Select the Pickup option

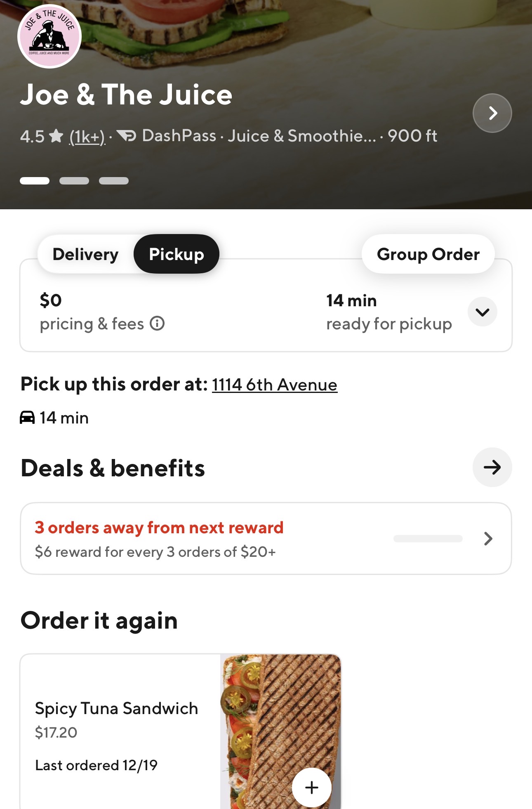[177, 254]
